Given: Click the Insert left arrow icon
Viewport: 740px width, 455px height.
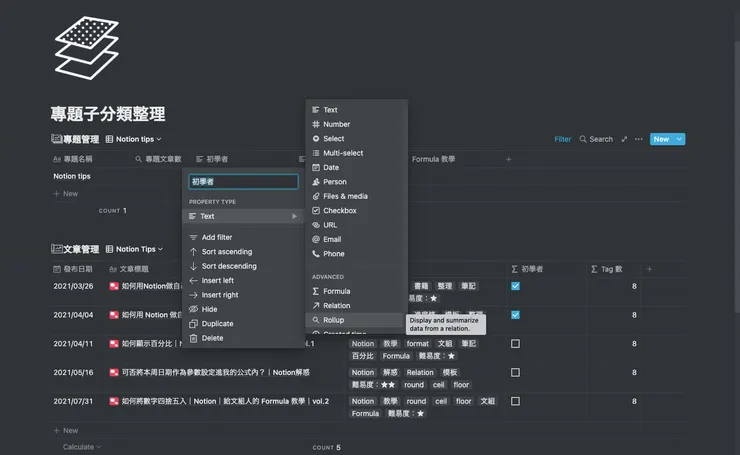Looking at the screenshot, I should point(193,280).
